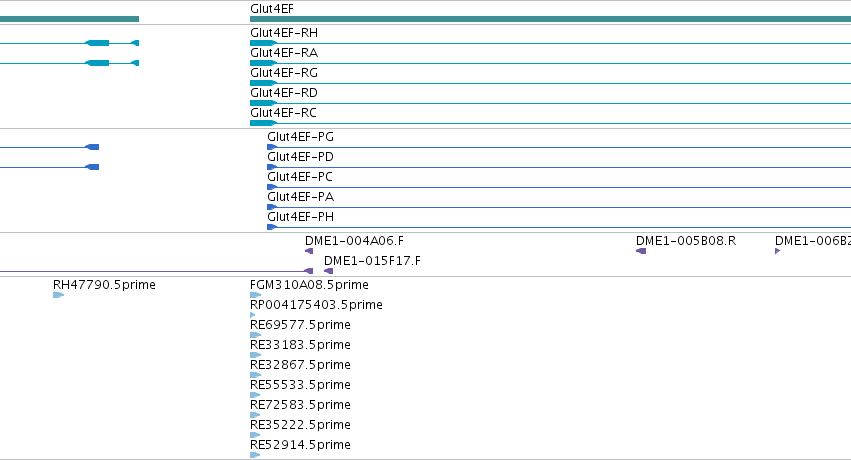Select the Glut4EF-RA transcript label

[284, 53]
